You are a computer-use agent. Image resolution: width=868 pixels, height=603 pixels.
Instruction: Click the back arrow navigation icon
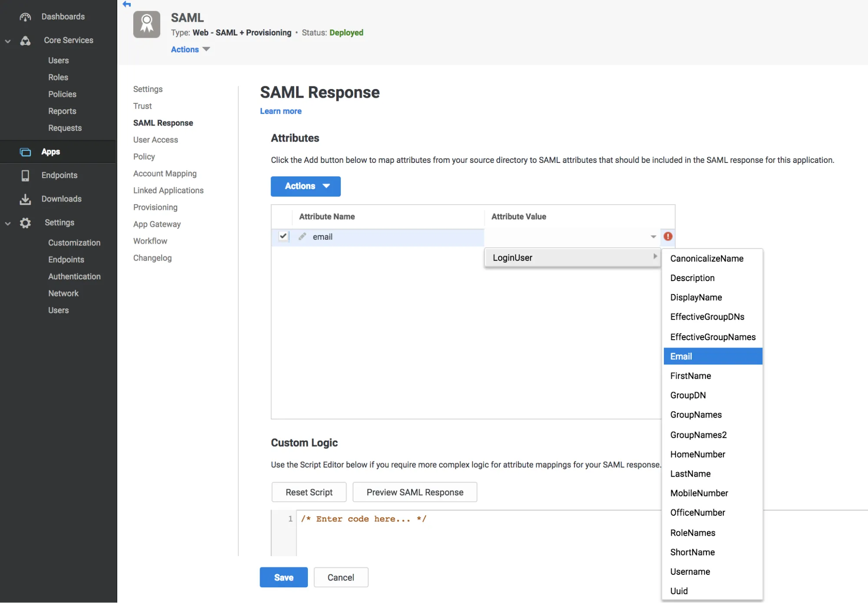[127, 4]
